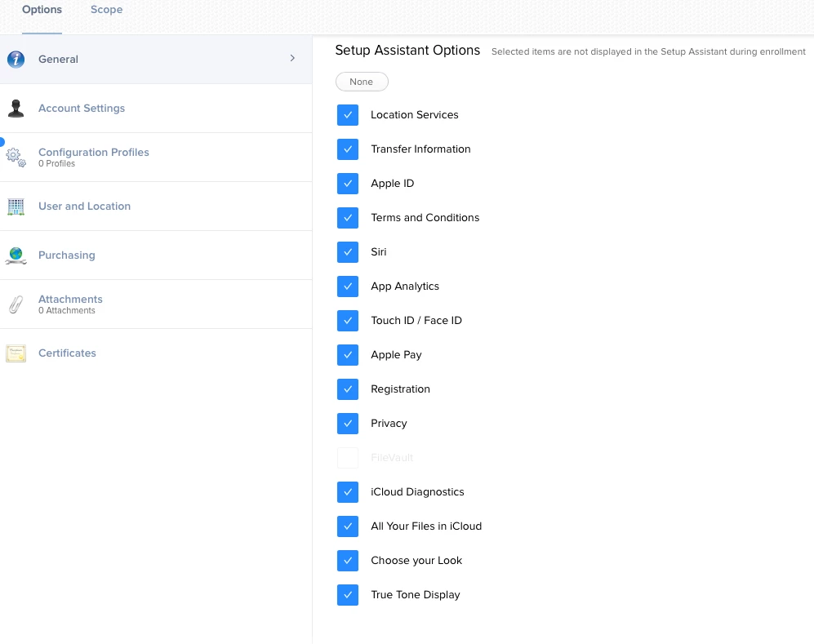Screen dimensions: 814x644
Task: Expand General section with chevron arrow
Action: 292,58
